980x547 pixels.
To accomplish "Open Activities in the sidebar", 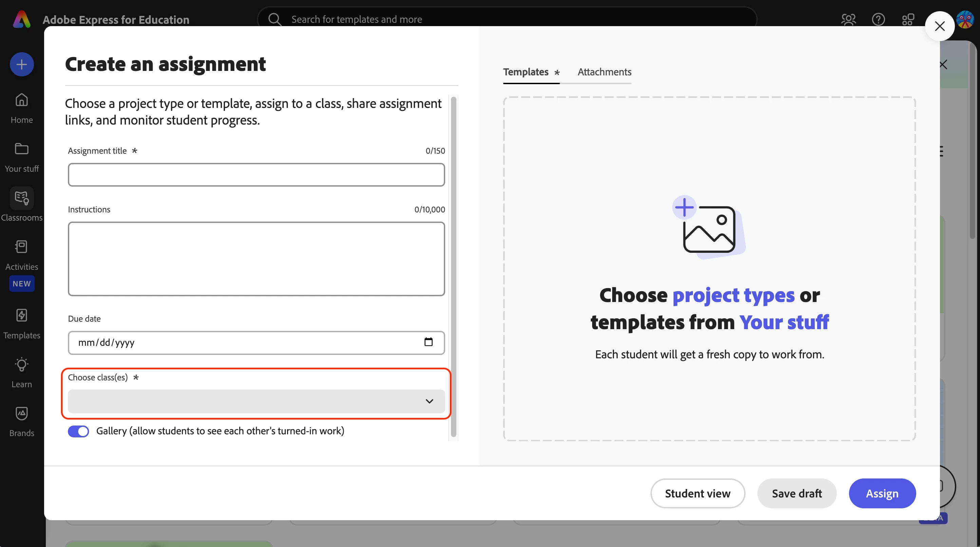I will click(x=22, y=255).
